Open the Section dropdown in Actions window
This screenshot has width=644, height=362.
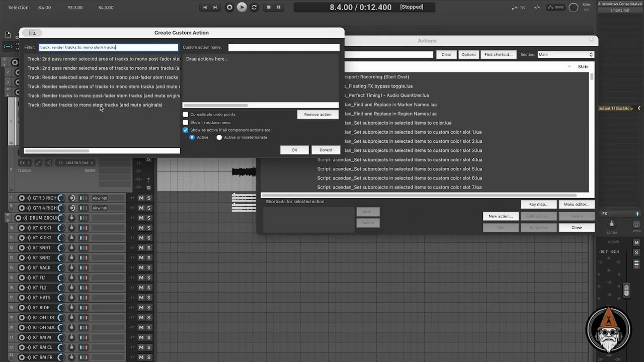(x=566, y=54)
